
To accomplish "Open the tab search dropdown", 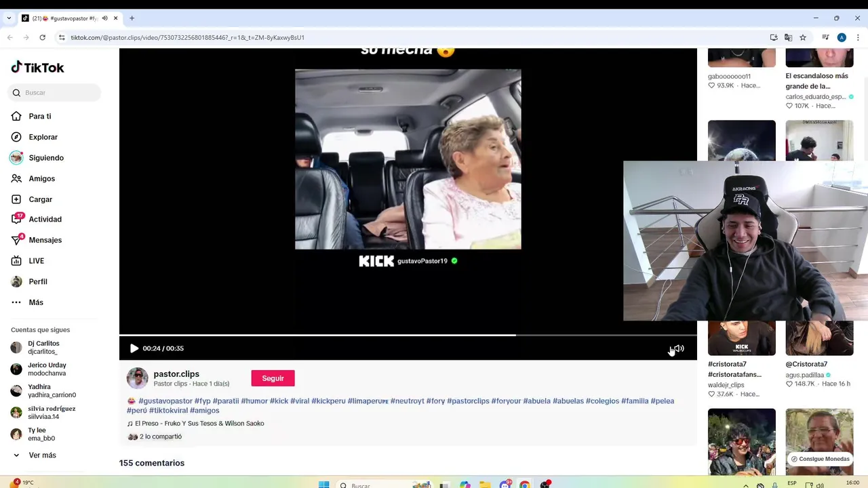I will pos(9,18).
